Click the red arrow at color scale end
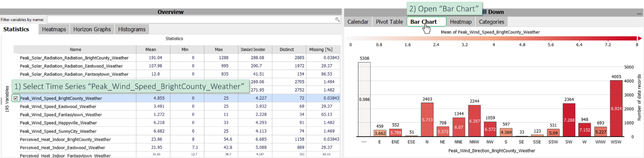 [x=640, y=39]
